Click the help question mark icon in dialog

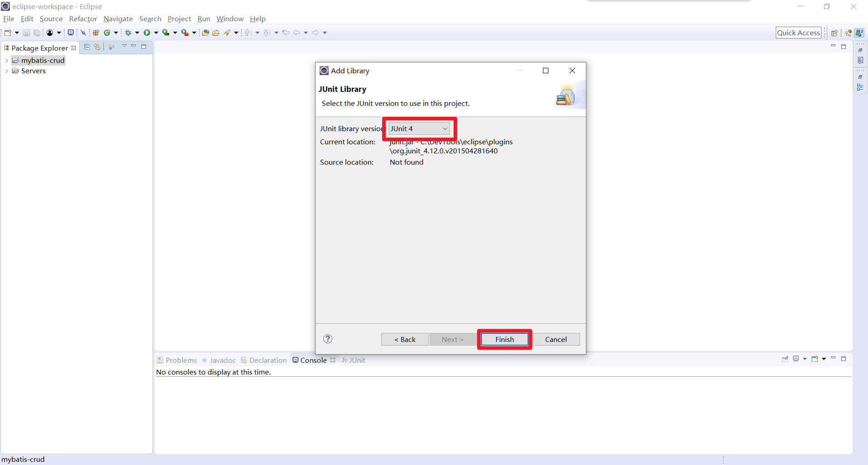(328, 339)
